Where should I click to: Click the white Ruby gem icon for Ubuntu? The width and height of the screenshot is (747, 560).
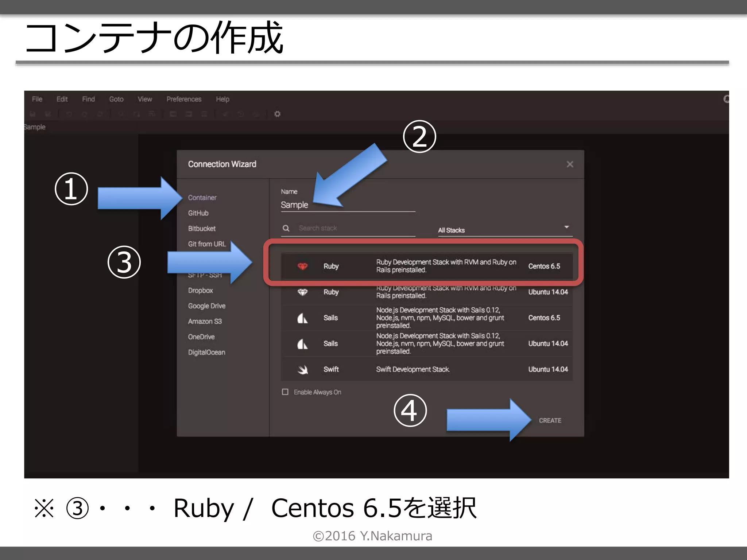pyautogui.click(x=302, y=292)
